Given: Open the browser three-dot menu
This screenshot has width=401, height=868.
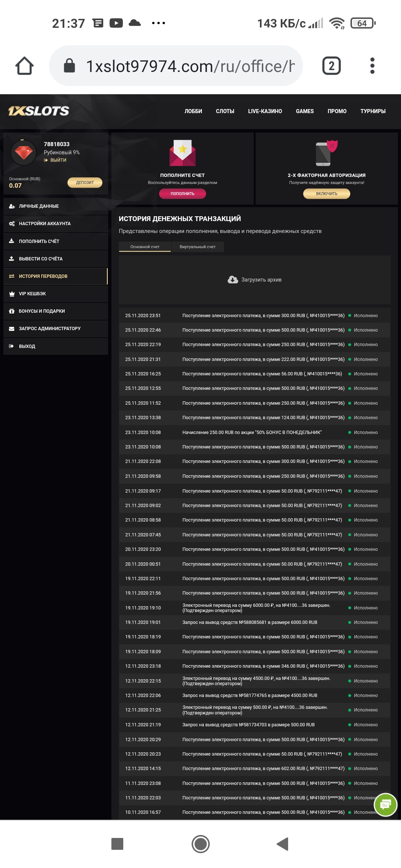Looking at the screenshot, I should 372,66.
